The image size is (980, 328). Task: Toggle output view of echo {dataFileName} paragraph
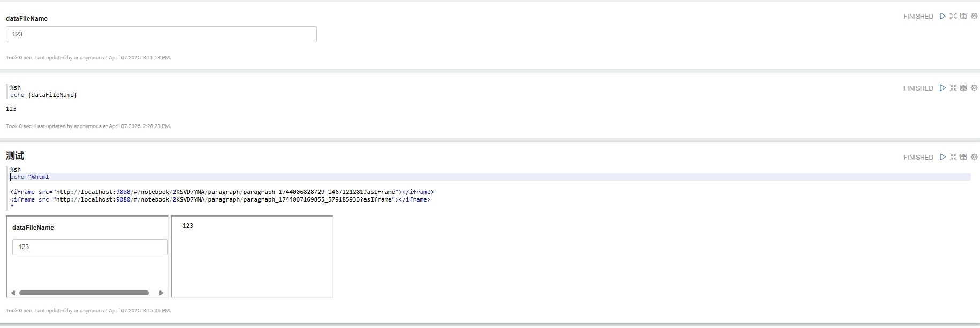963,88
